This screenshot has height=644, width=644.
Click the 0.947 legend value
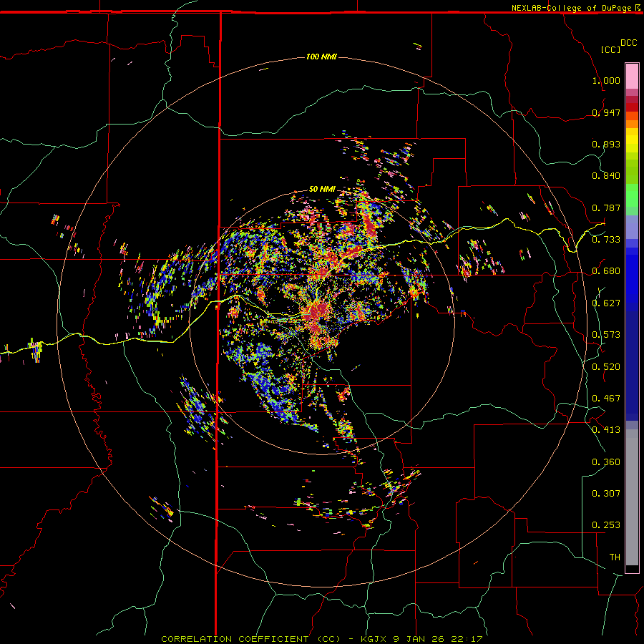[606, 112]
